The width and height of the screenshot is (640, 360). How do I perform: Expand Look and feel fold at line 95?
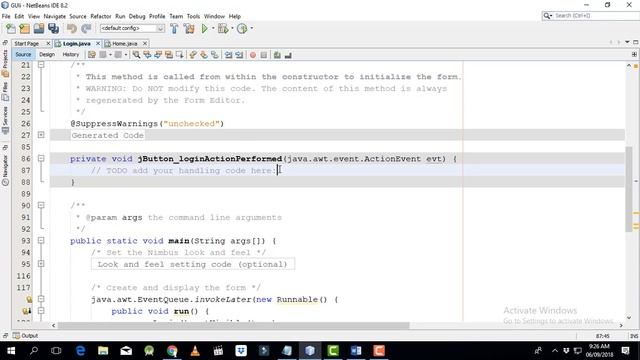pyautogui.click(x=41, y=264)
